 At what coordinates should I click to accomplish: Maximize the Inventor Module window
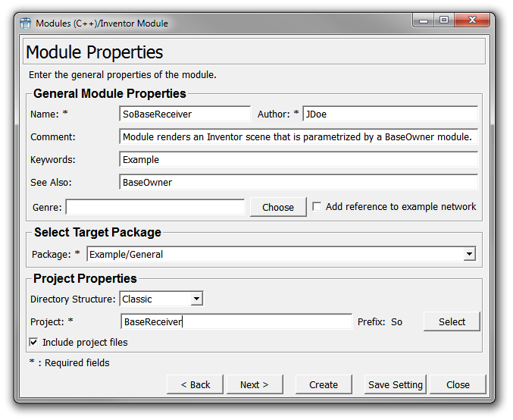[x=444, y=21]
